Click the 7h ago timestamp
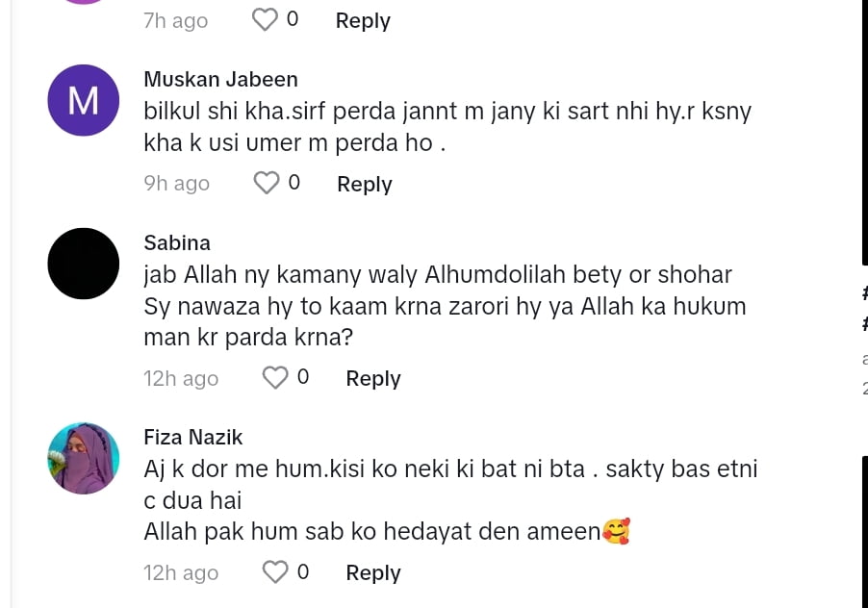 point(175,20)
